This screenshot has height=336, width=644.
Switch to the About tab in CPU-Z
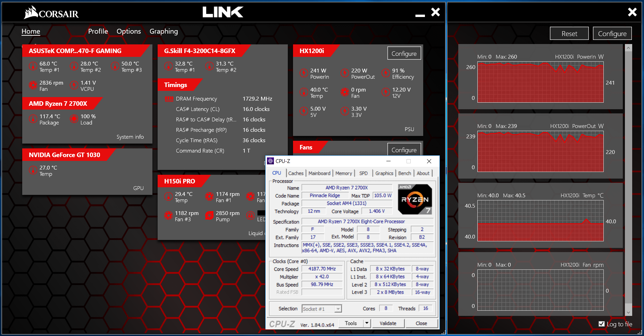point(423,173)
